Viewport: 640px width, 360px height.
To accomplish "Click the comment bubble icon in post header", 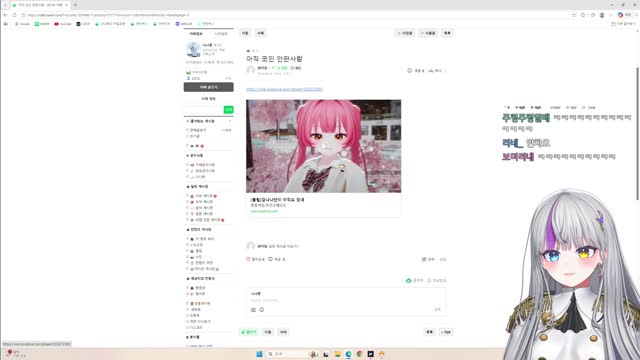I will 409,71.
